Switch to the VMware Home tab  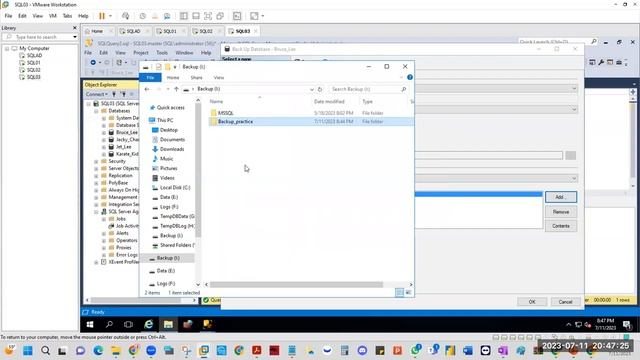[x=97, y=31]
